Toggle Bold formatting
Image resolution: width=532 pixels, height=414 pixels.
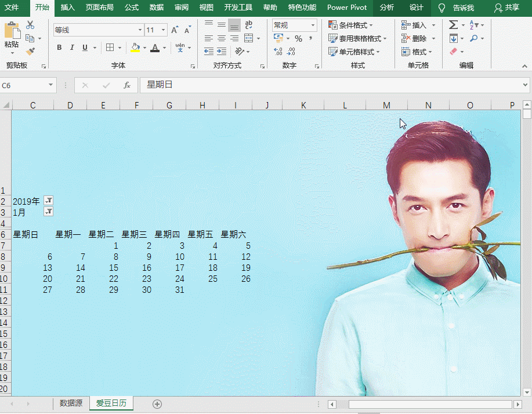(59, 48)
